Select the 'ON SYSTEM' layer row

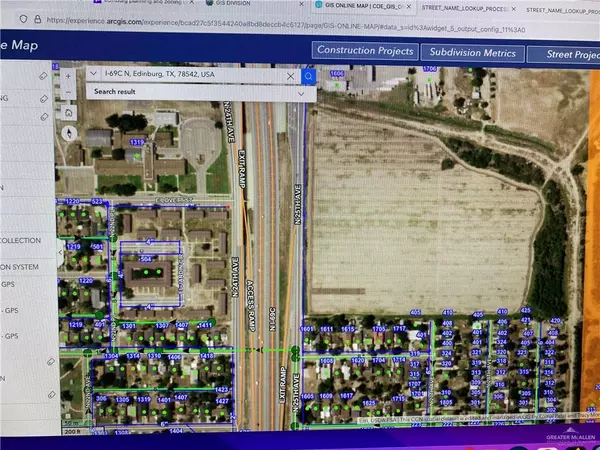pos(27,267)
